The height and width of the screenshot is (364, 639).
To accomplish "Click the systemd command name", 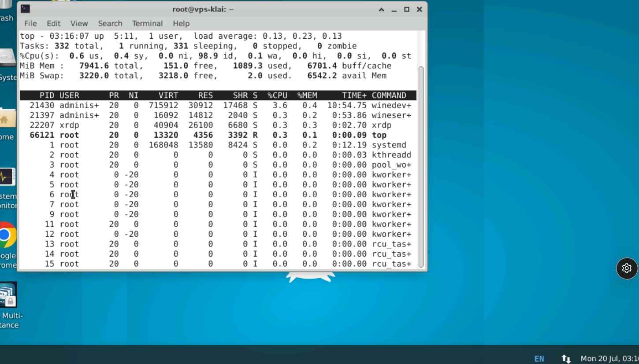I will [389, 145].
